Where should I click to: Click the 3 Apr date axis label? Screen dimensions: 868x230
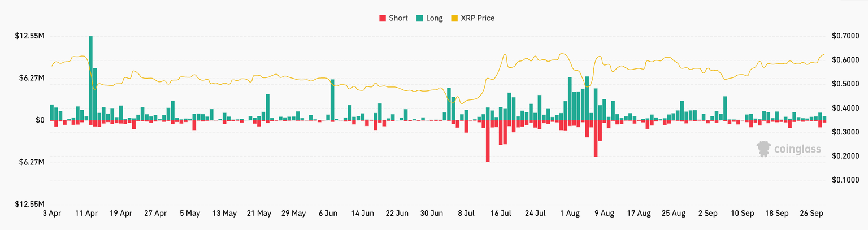52,214
